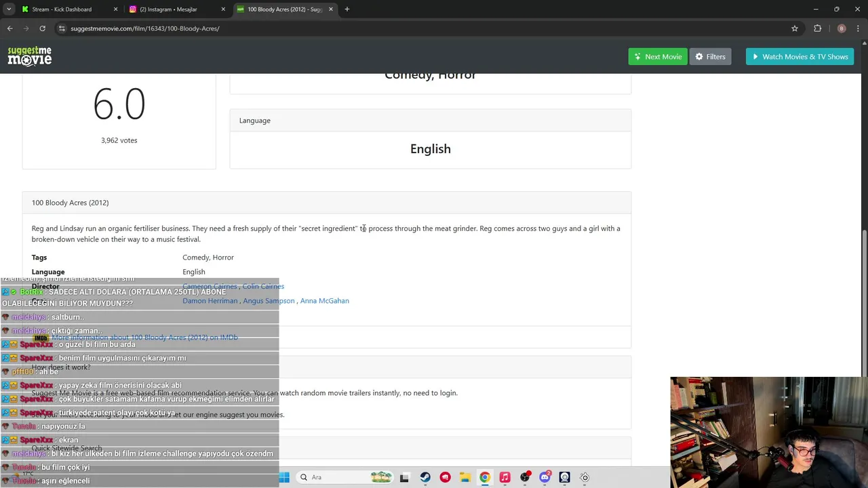Click the 6.0 rating score
Image resolution: width=868 pixels, height=488 pixels.
[119, 104]
